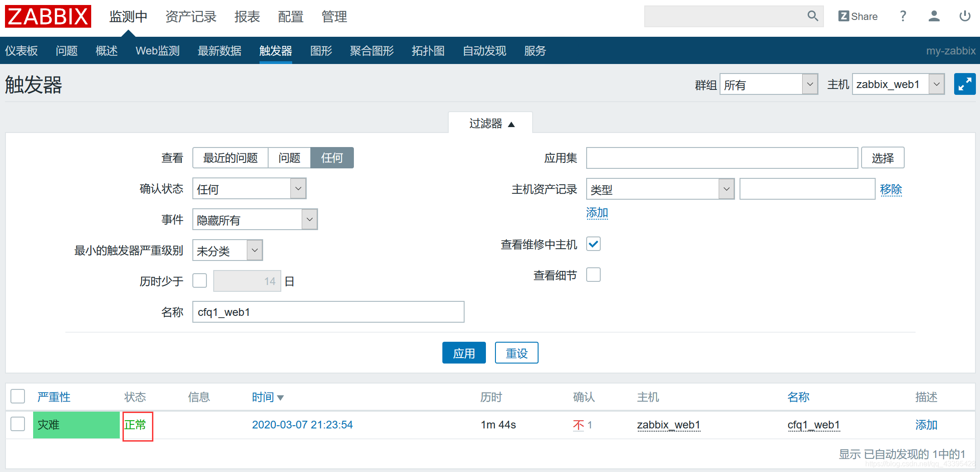980x472 pixels.
Task: Open the 配置 top menu
Action: (291, 17)
